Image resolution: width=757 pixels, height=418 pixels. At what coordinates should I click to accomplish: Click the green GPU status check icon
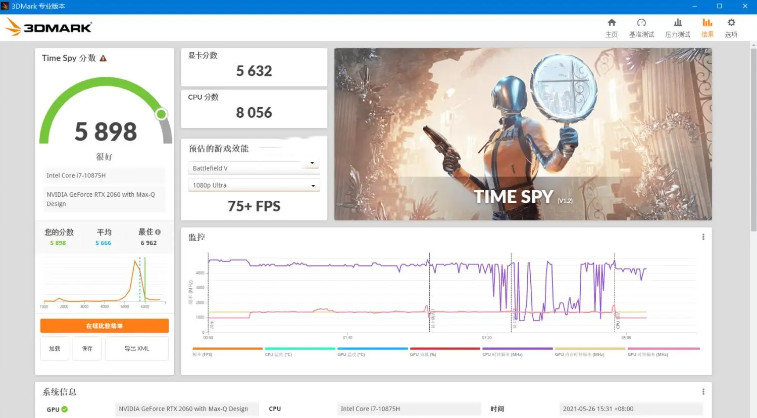[64, 409]
